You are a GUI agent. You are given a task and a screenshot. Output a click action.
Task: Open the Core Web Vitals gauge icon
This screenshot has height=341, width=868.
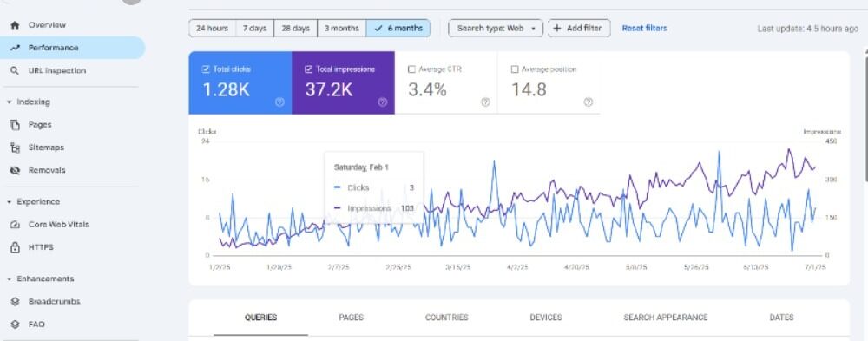click(x=15, y=225)
